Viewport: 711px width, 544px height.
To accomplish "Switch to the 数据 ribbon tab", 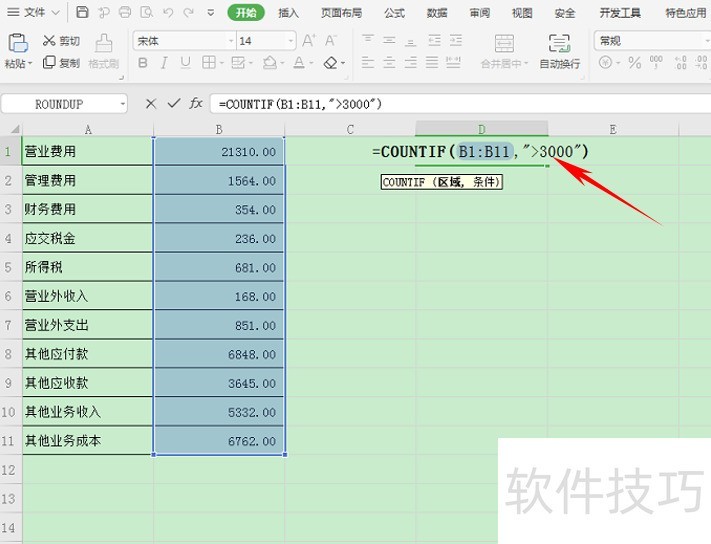I will (x=437, y=13).
